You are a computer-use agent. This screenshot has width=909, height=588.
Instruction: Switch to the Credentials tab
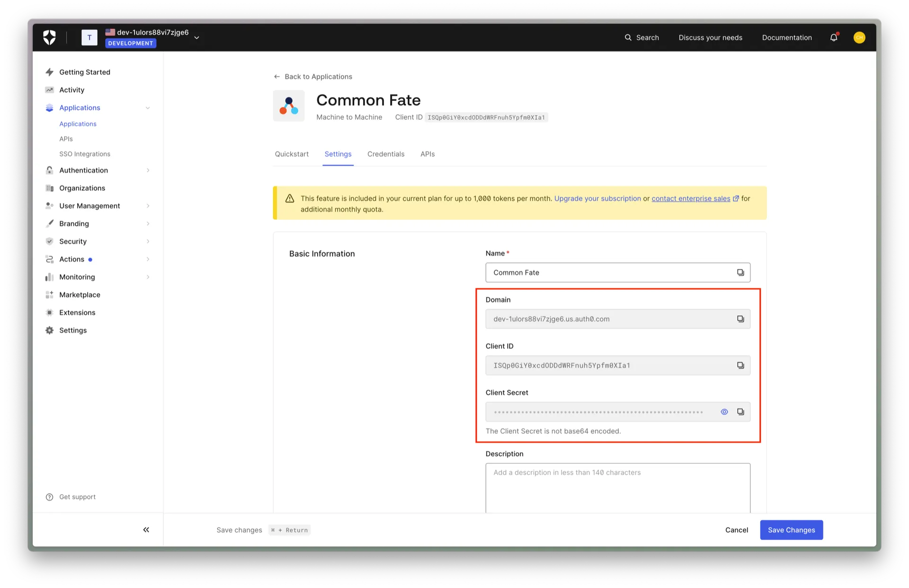point(385,154)
